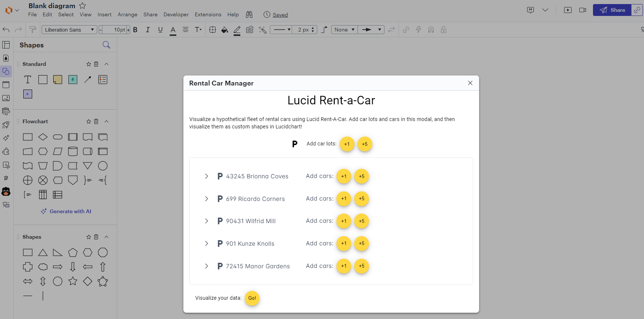The image size is (644, 319).
Task: Click the lightning action icon
Action: (x=418, y=30)
